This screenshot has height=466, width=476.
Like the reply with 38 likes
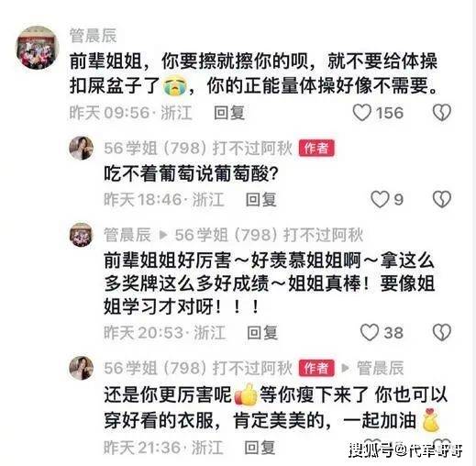point(370,332)
